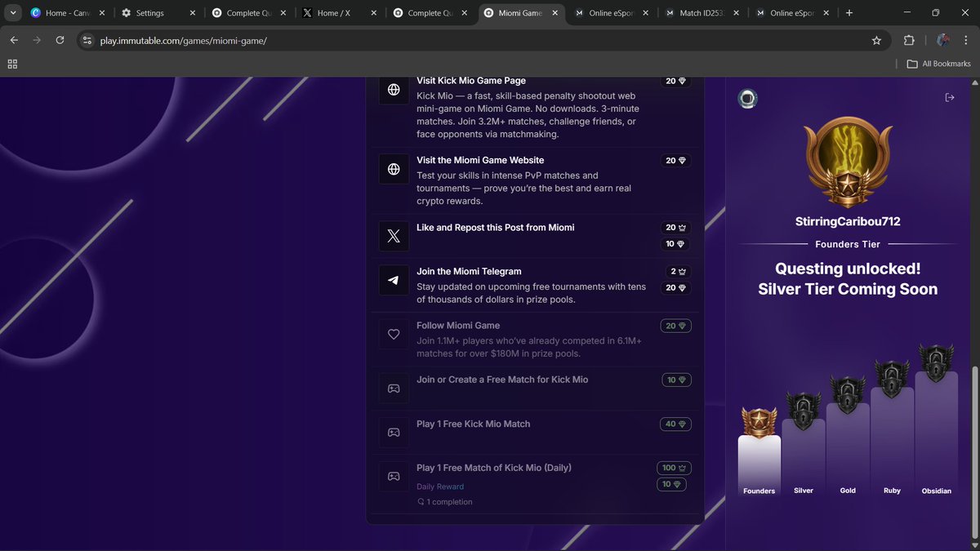Click the locked Gold tier badge

[848, 394]
